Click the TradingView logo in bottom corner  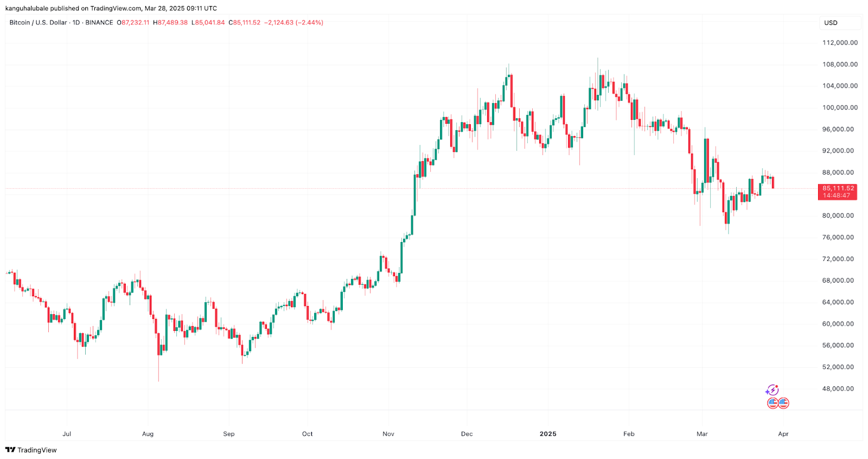[x=31, y=450]
